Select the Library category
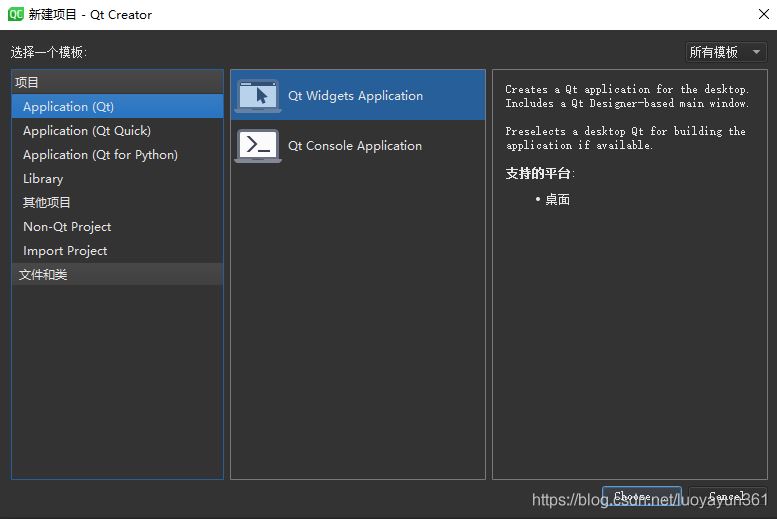777x519 pixels. 43,179
